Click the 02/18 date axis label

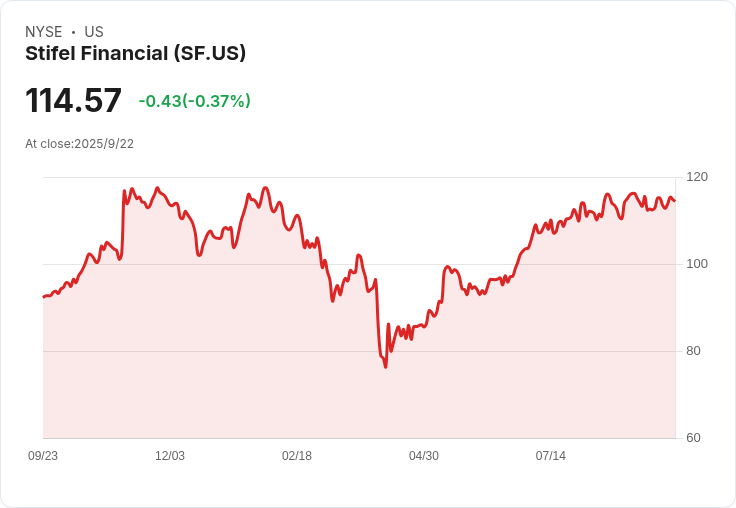coord(297,456)
